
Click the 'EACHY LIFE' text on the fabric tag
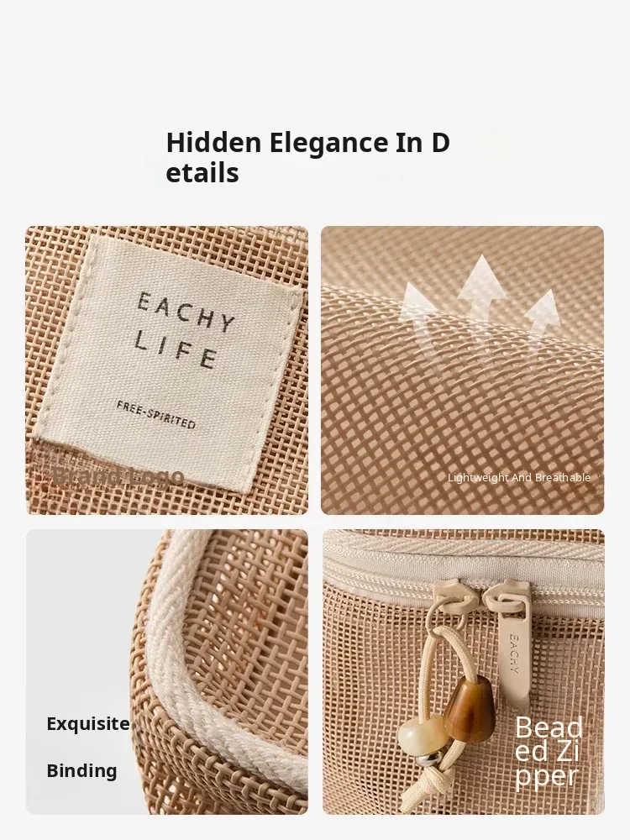click(x=184, y=330)
